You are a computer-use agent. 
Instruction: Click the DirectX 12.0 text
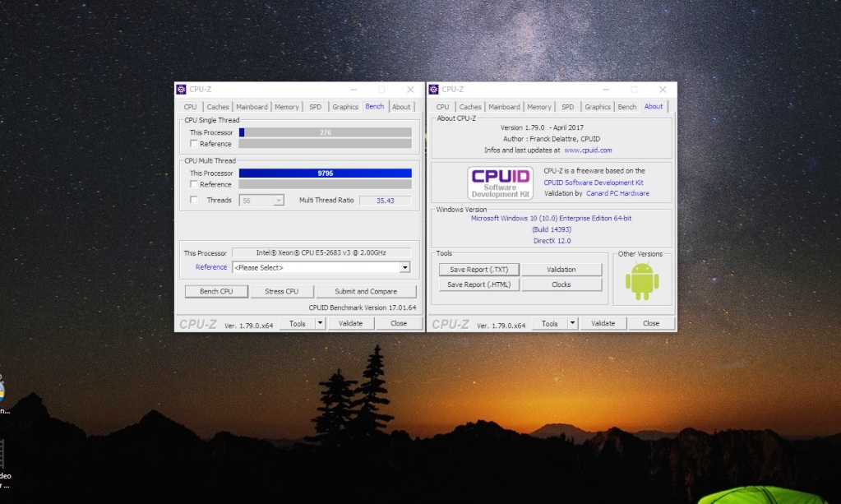[552, 241]
